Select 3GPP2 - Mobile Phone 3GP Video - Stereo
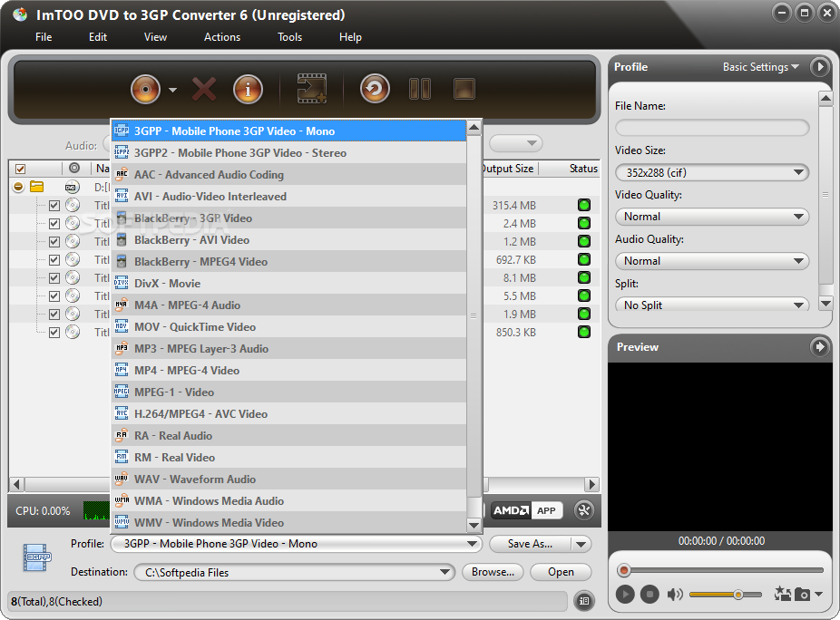840x620 pixels. tap(288, 153)
